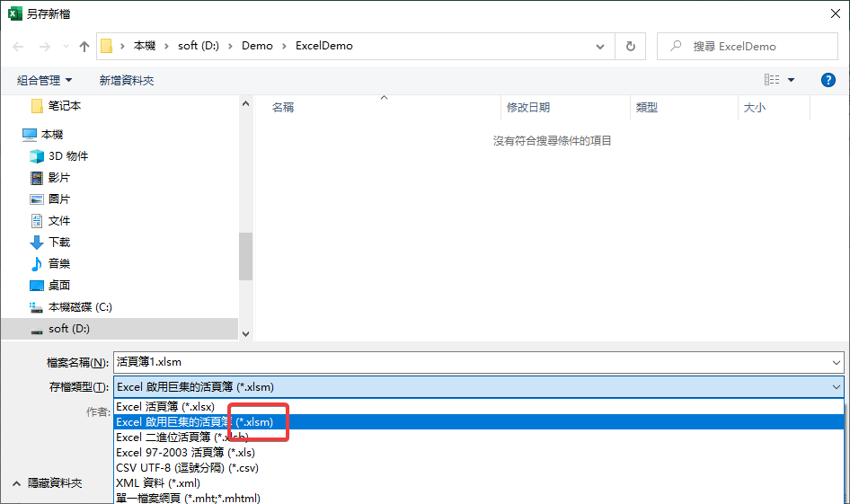
Task: Select ExcelDemo in the address breadcrumb
Action: click(324, 46)
